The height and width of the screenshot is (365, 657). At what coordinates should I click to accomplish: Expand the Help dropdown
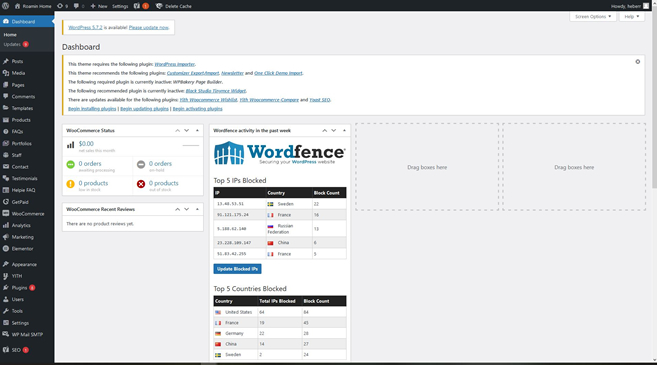click(631, 16)
